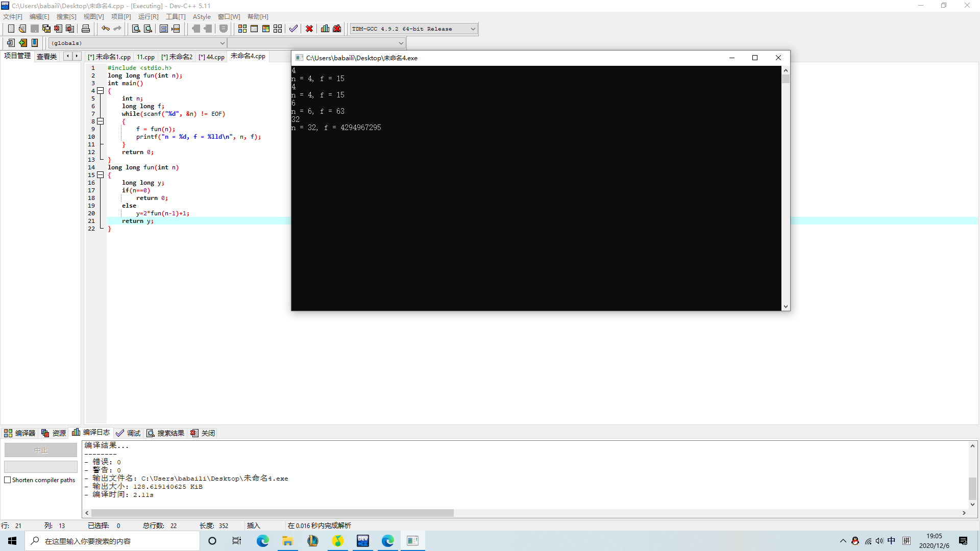Open the TDM-GCC compiler selection dropdown
The width and height of the screenshot is (980, 551).
pos(473,29)
